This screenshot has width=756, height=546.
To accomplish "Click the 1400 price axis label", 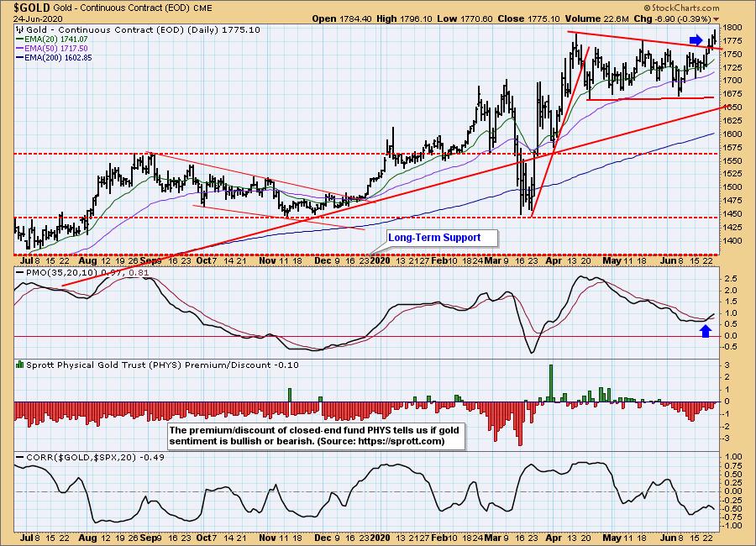I will 732,241.
